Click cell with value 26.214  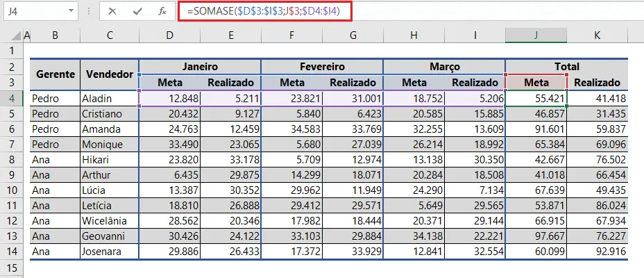[x=414, y=145]
